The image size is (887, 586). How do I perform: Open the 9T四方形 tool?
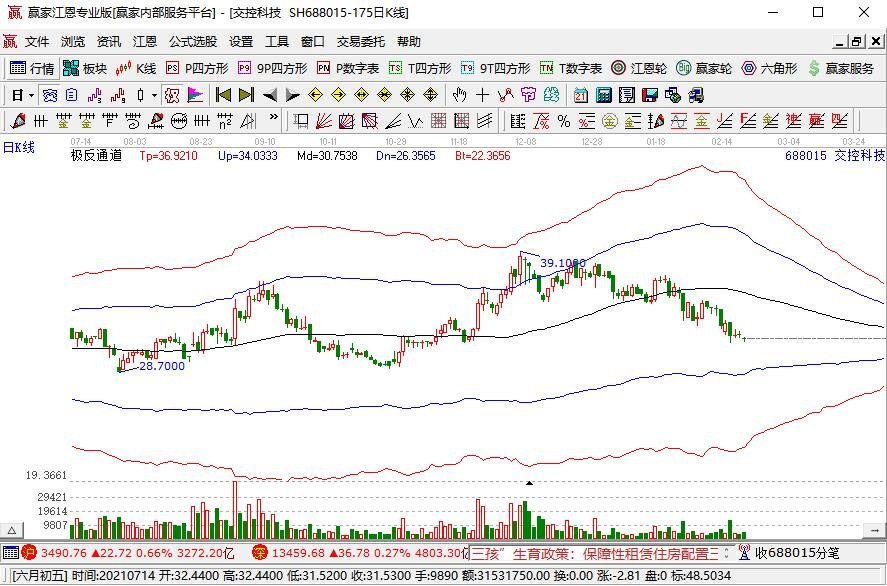496,68
